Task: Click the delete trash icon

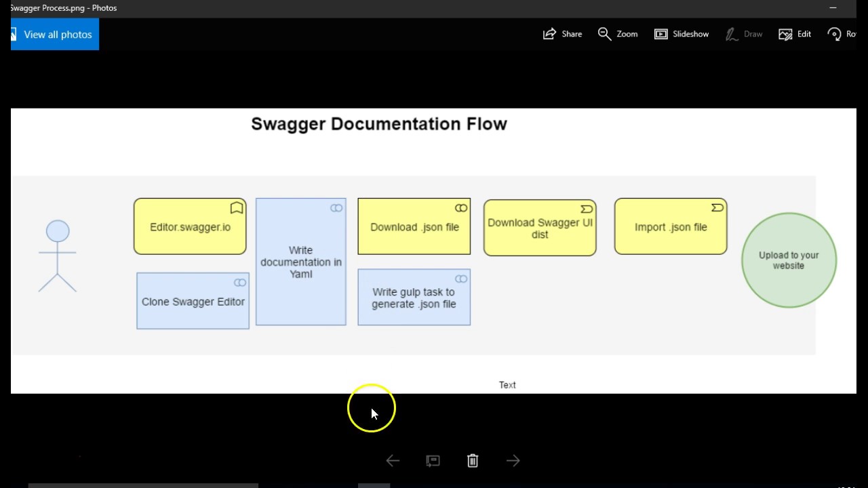Action: 473,461
